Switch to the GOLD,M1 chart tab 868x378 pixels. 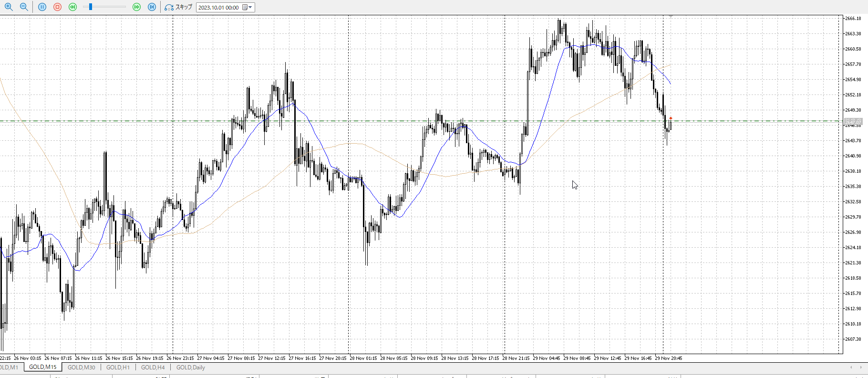point(9,367)
